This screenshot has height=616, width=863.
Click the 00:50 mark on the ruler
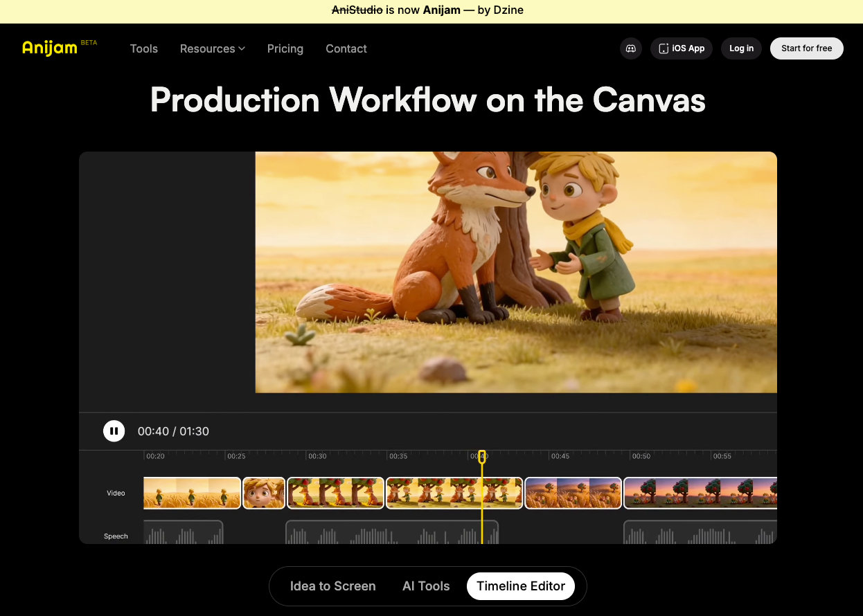click(x=641, y=456)
